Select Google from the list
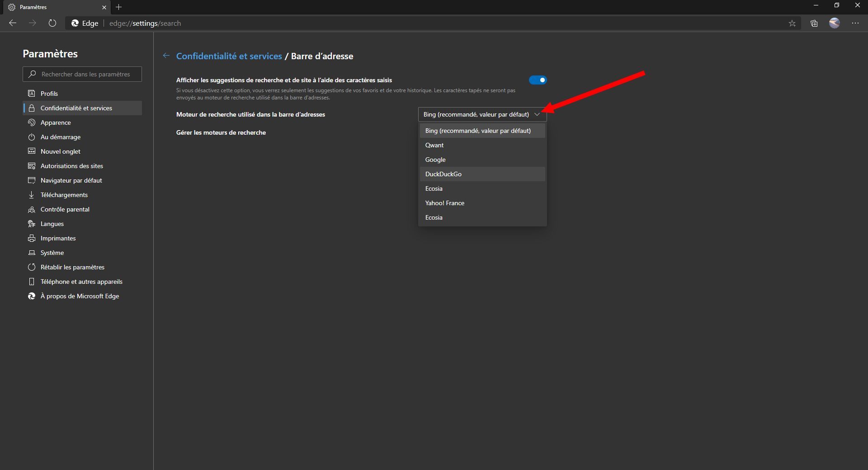This screenshot has height=470, width=868. 482,160
